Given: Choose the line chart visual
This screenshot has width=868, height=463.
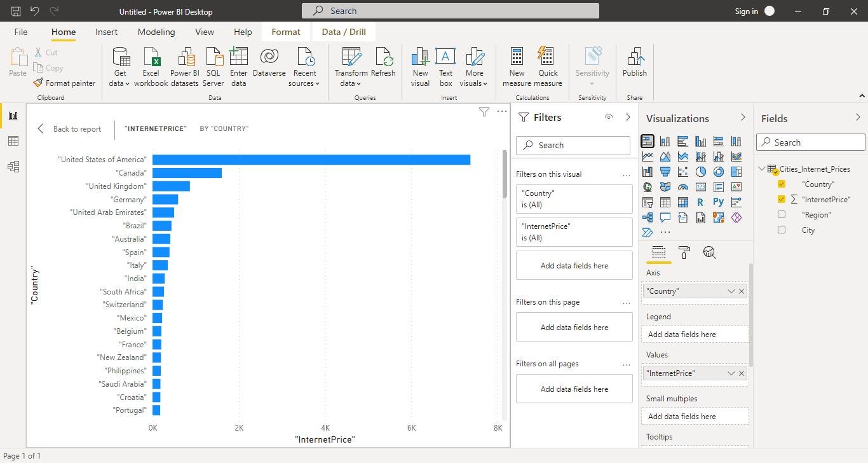Looking at the screenshot, I should (648, 156).
